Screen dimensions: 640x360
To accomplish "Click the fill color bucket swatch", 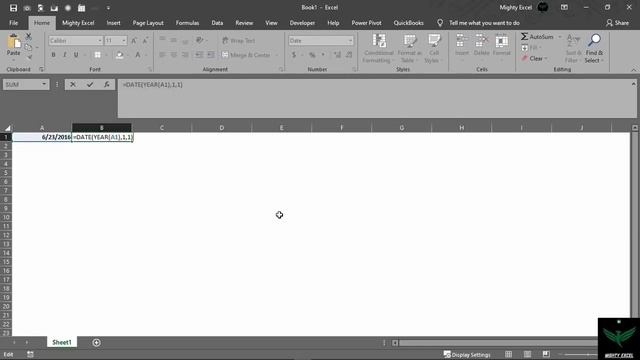I will click(119, 55).
